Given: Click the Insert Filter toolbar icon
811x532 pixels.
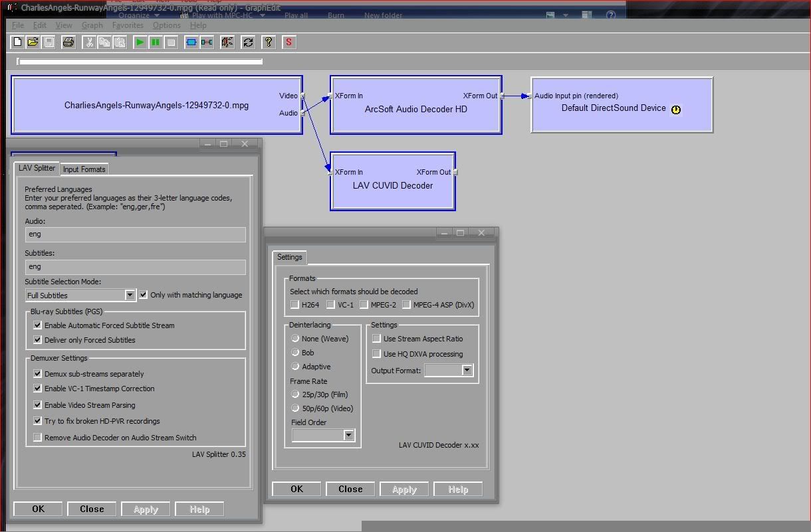Looking at the screenshot, I should tap(191, 43).
